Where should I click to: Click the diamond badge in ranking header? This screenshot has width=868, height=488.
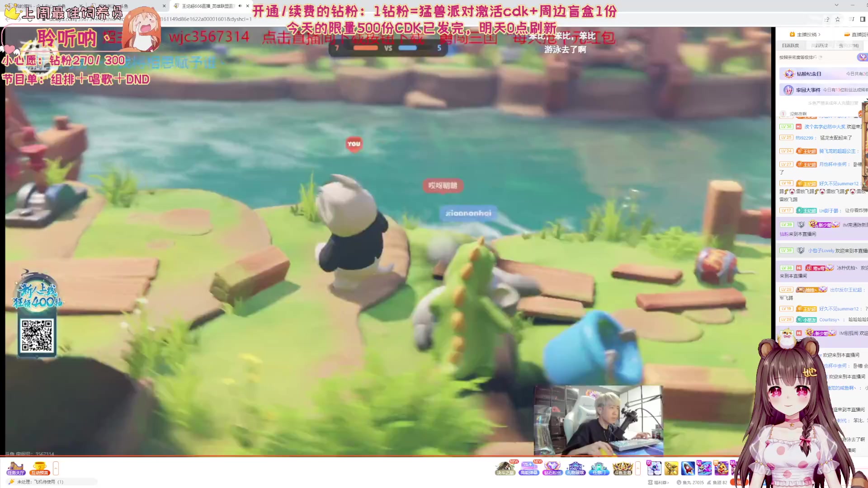tap(862, 57)
